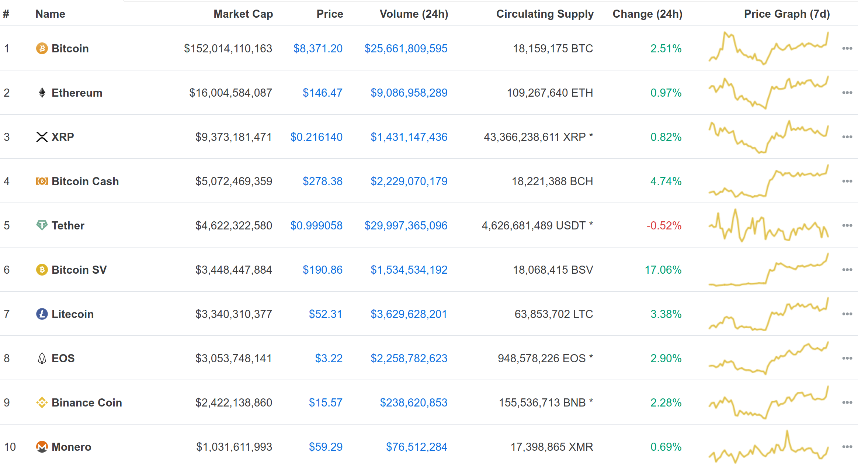Click the Ethereum diamond logo icon
868x467 pixels.
point(42,93)
